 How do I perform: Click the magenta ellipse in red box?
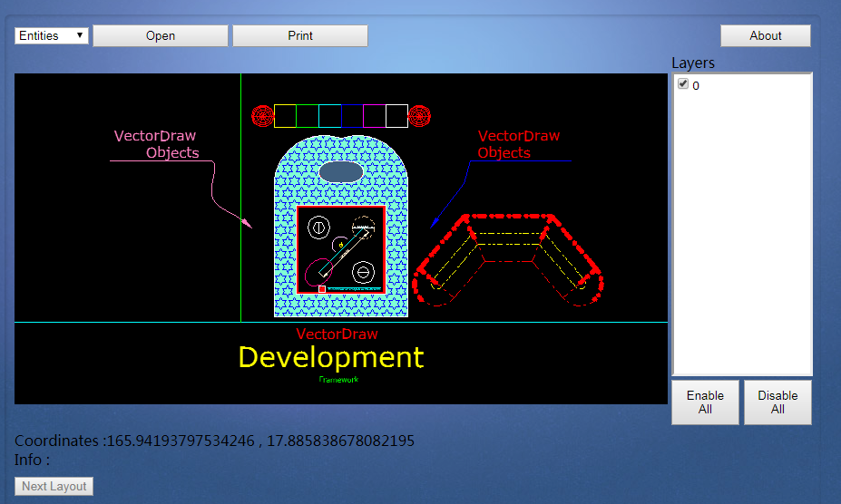318,272
